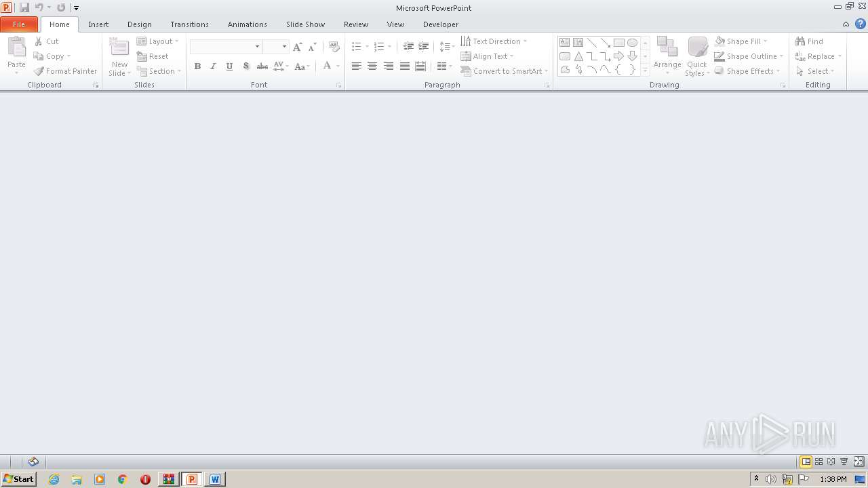The image size is (868, 488).
Task: Open the Shape Fill color menu
Action: [741, 41]
